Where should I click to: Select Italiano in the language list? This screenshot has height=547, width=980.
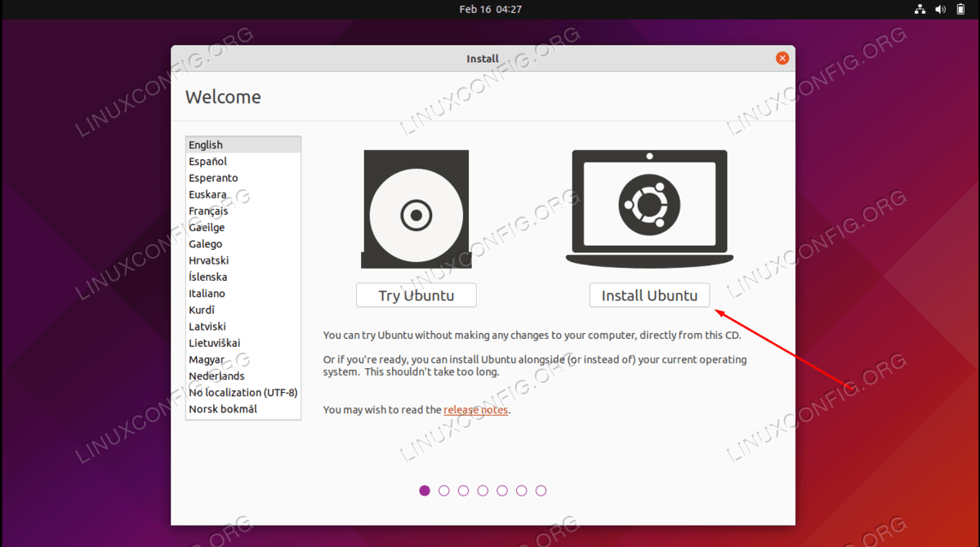243,293
